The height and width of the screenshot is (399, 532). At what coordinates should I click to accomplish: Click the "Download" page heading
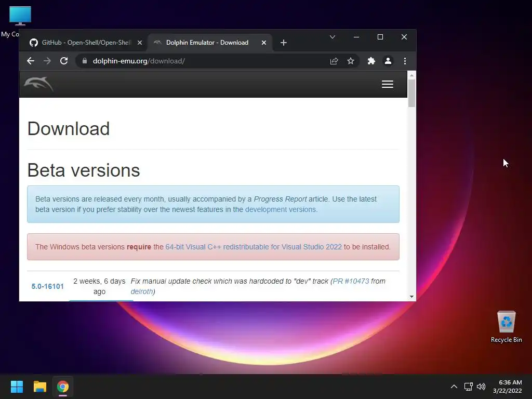click(x=69, y=129)
